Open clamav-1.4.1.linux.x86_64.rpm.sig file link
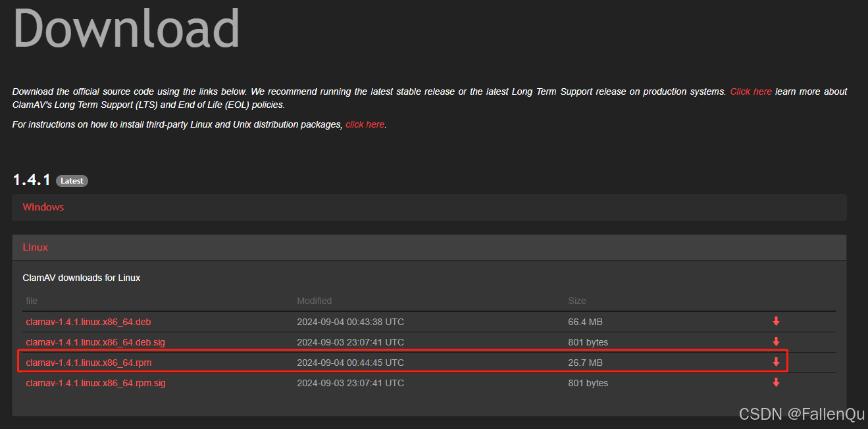Image resolution: width=868 pixels, height=429 pixels. (95, 383)
